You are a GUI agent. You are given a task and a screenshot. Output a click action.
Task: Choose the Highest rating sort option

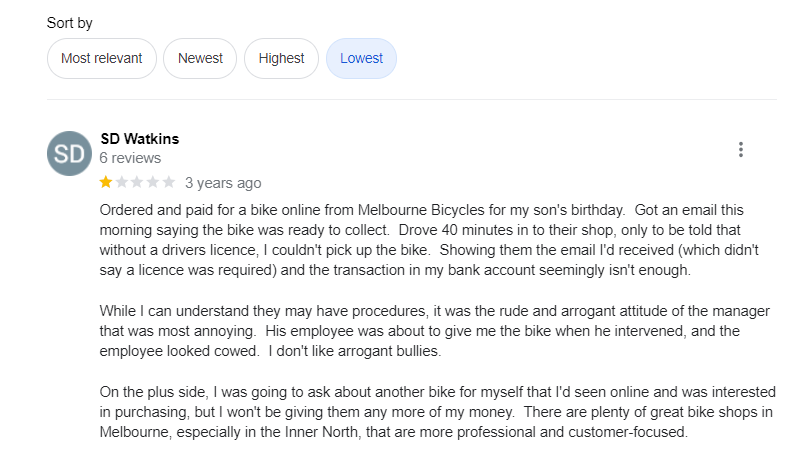pos(281,58)
